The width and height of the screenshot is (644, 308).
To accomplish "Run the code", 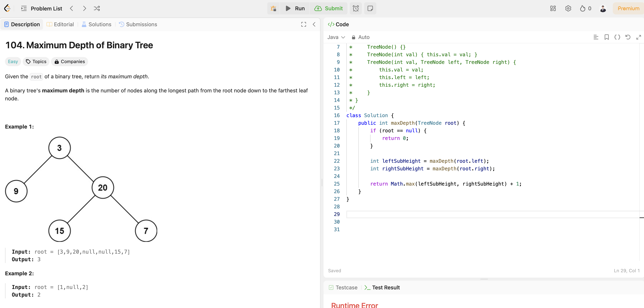I will tap(295, 9).
